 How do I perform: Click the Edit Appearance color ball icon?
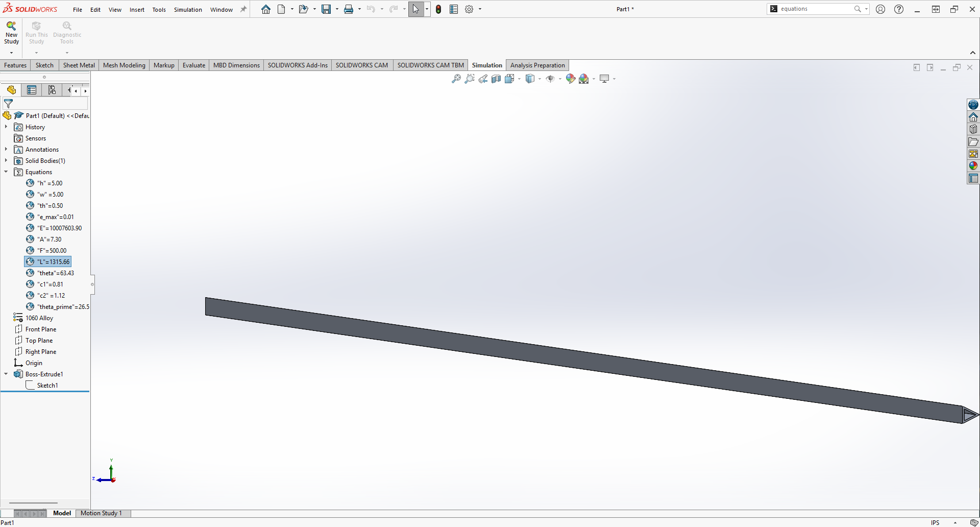pyautogui.click(x=571, y=79)
